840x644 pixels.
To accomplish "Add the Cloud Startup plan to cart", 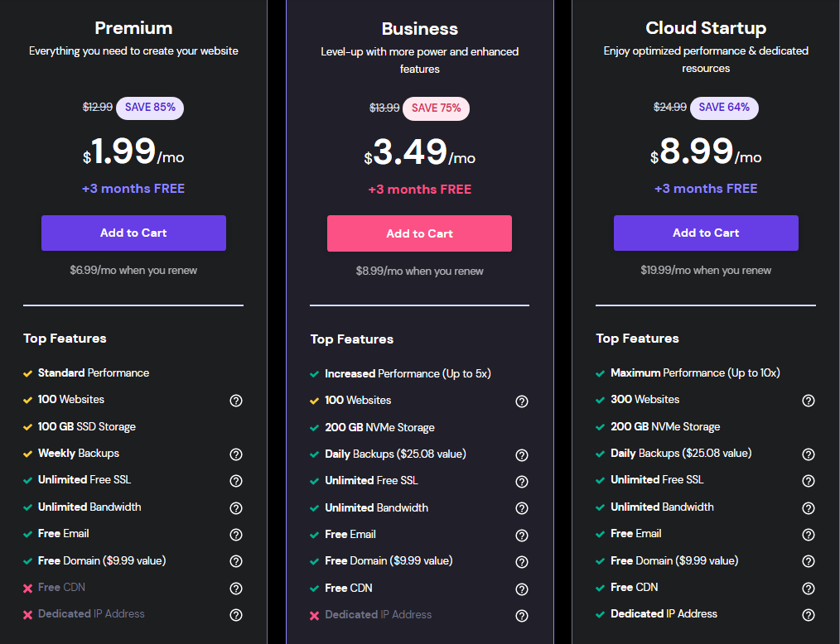I will click(x=706, y=233).
